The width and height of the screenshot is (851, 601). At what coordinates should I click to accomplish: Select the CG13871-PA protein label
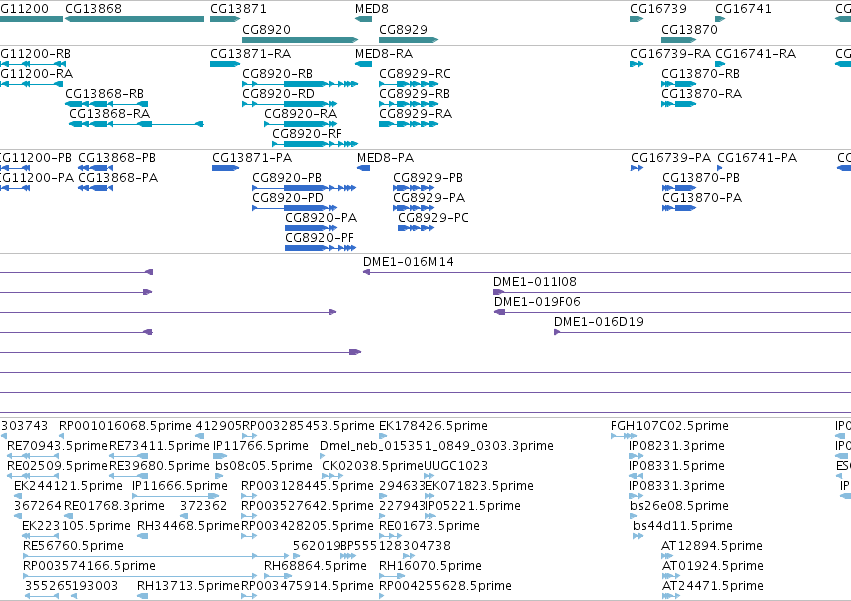point(252,158)
